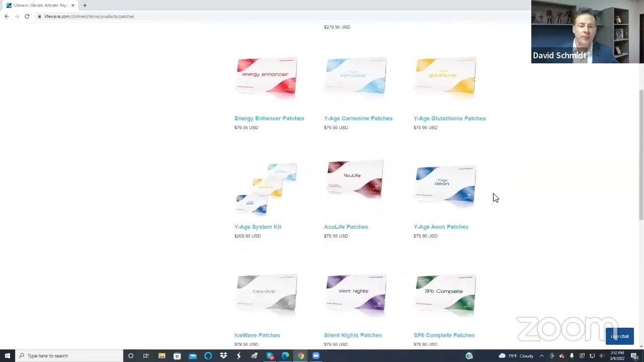
Task: Expand hidden system tray icons chevron
Action: click(x=542, y=356)
